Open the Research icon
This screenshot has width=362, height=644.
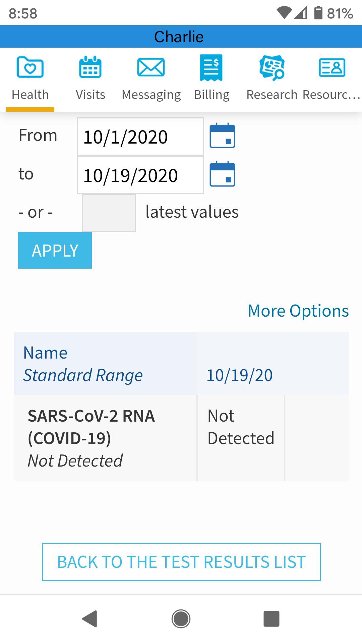272,67
